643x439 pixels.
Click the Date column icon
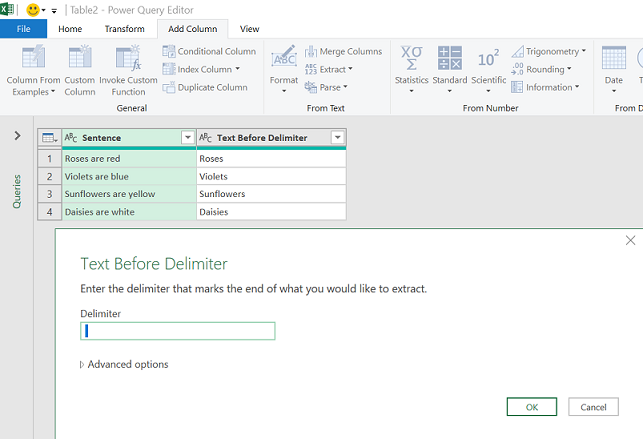(613, 58)
